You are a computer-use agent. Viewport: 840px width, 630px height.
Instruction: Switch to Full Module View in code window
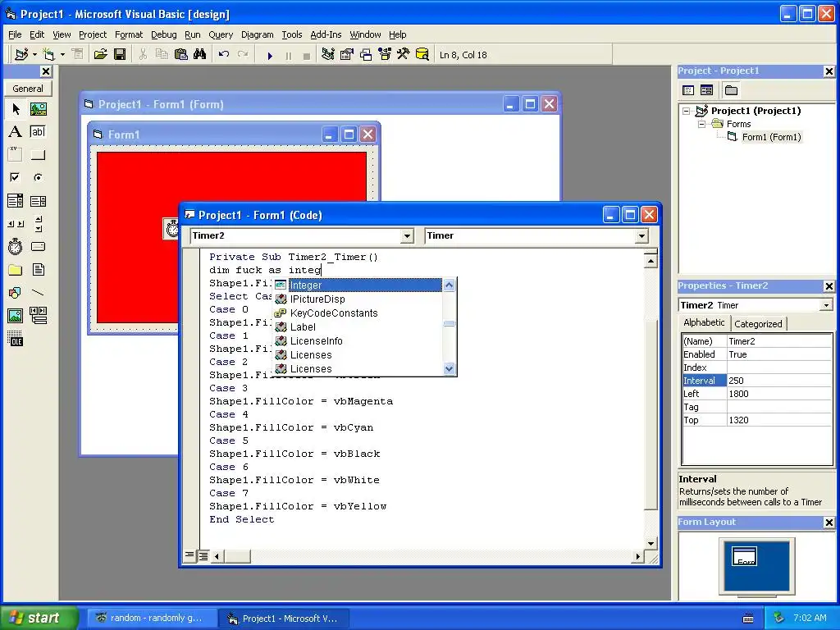(x=203, y=556)
